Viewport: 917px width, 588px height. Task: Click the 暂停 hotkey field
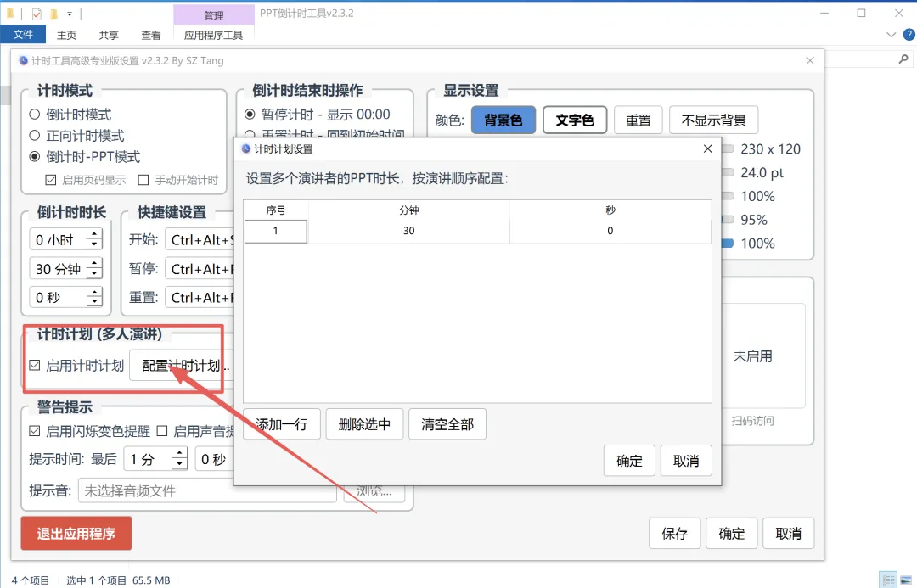click(200, 269)
